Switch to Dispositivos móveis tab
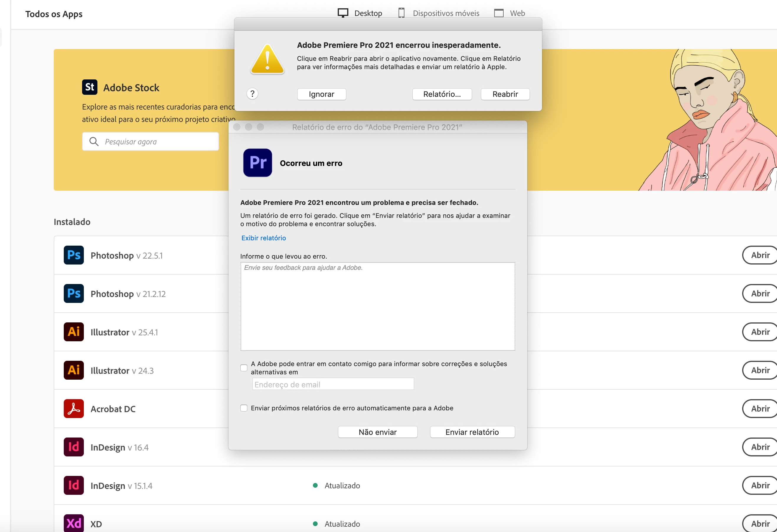The image size is (777, 532). [439, 13]
